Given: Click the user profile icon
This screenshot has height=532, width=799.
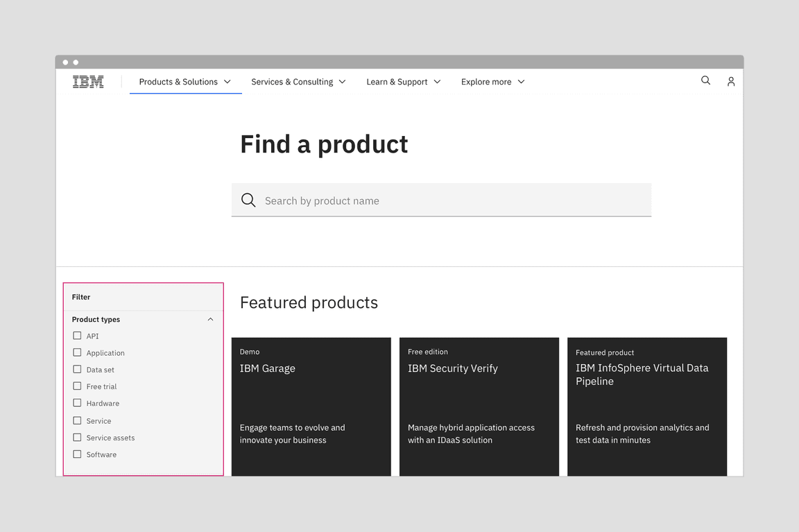Looking at the screenshot, I should pos(731,81).
